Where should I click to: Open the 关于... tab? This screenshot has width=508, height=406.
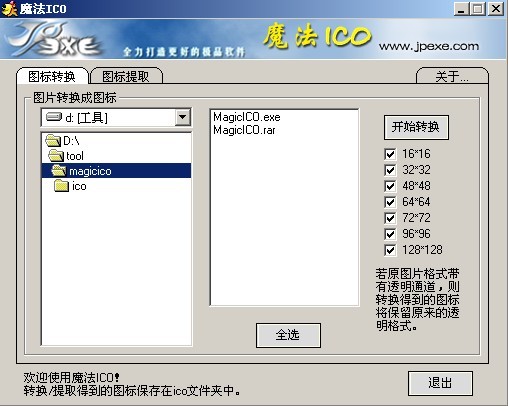pyautogui.click(x=452, y=76)
